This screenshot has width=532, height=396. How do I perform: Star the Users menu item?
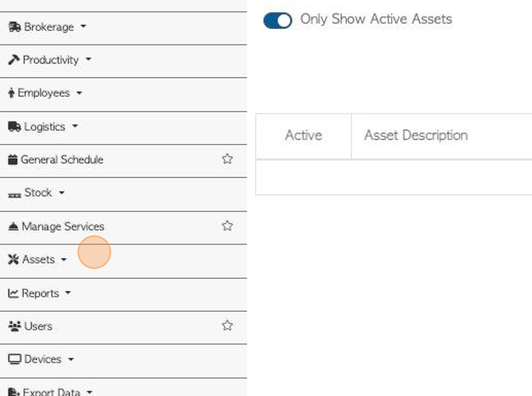tap(227, 326)
